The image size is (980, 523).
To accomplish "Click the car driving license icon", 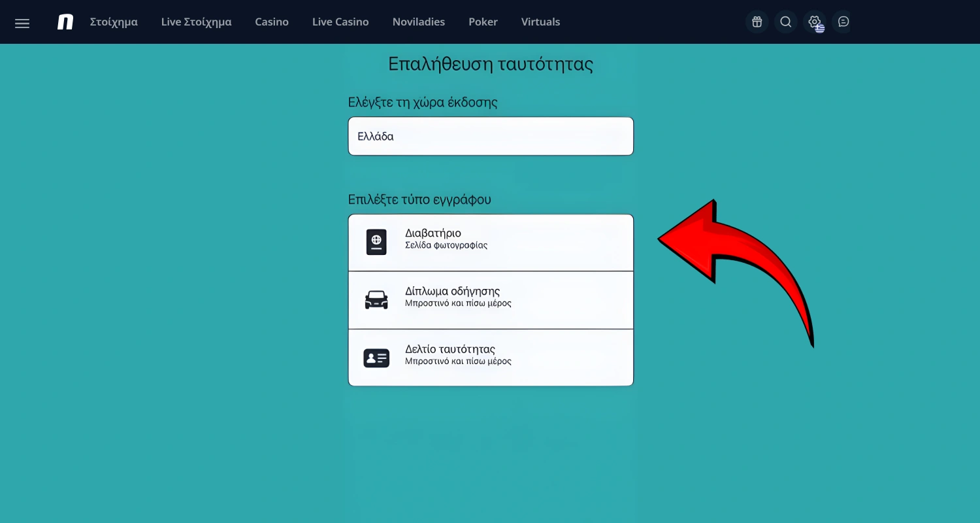I will coord(376,299).
